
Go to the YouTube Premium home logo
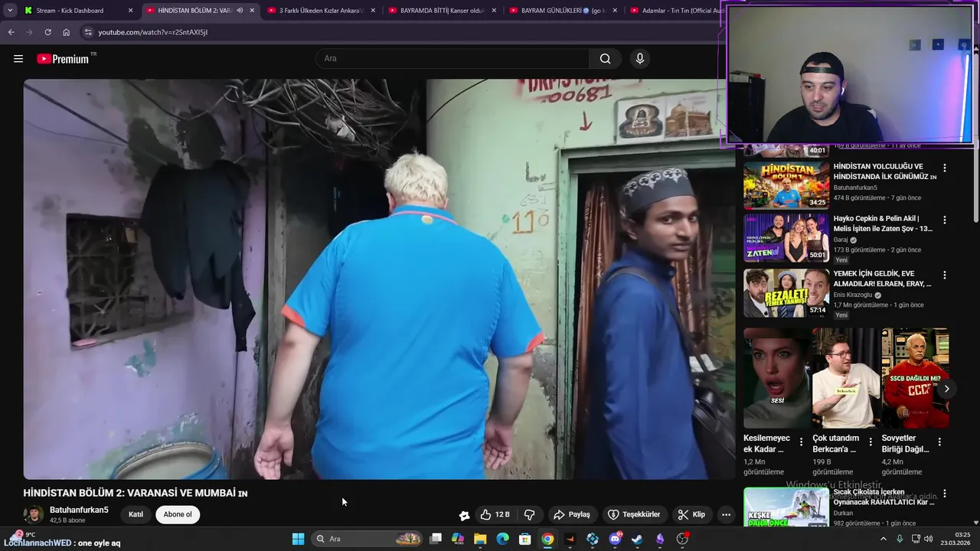coord(64,59)
